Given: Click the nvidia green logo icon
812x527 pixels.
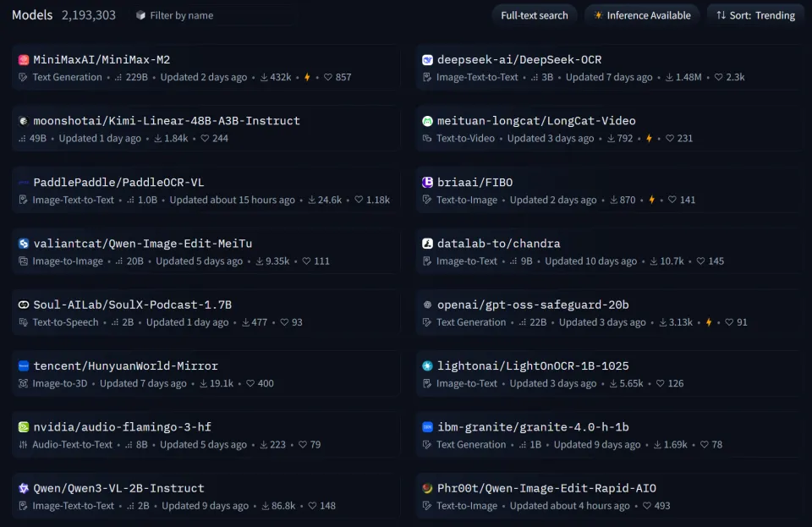Looking at the screenshot, I should pos(24,427).
